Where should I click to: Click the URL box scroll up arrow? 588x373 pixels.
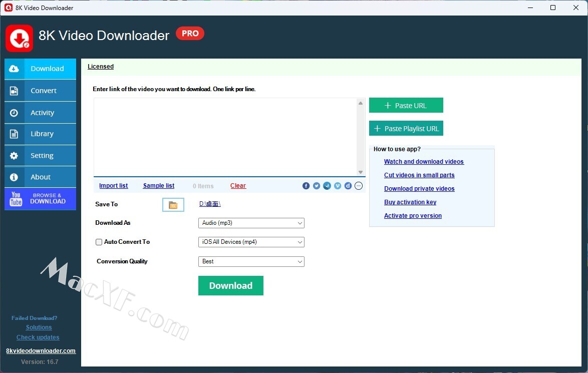coord(361,103)
